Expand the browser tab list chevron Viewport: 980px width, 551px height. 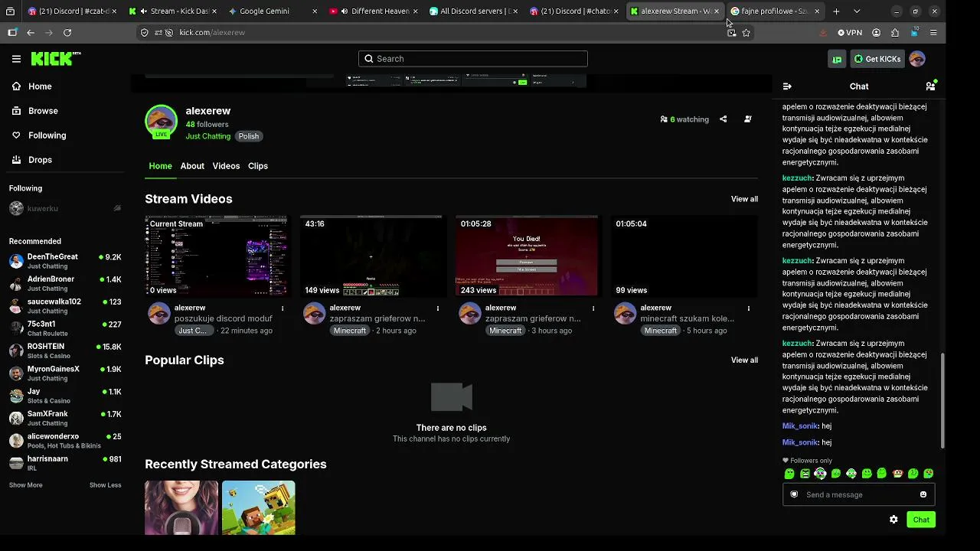[857, 11]
